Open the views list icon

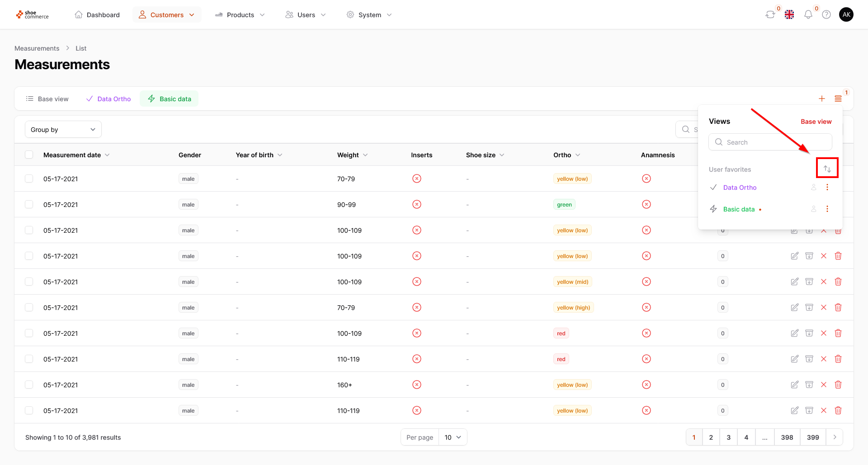[x=838, y=99]
